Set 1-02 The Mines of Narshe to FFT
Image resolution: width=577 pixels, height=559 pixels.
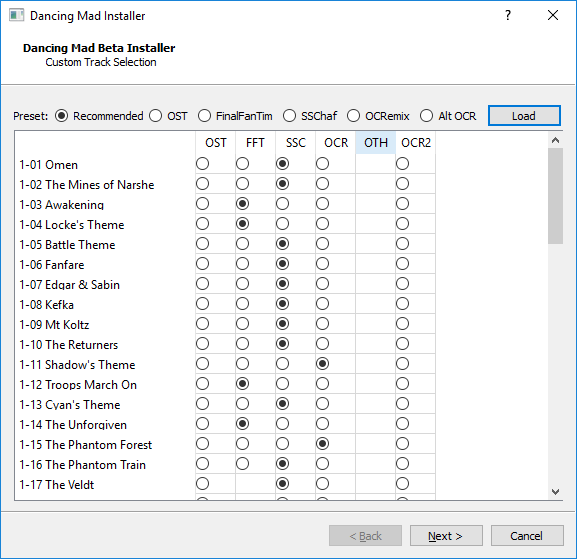tap(243, 184)
